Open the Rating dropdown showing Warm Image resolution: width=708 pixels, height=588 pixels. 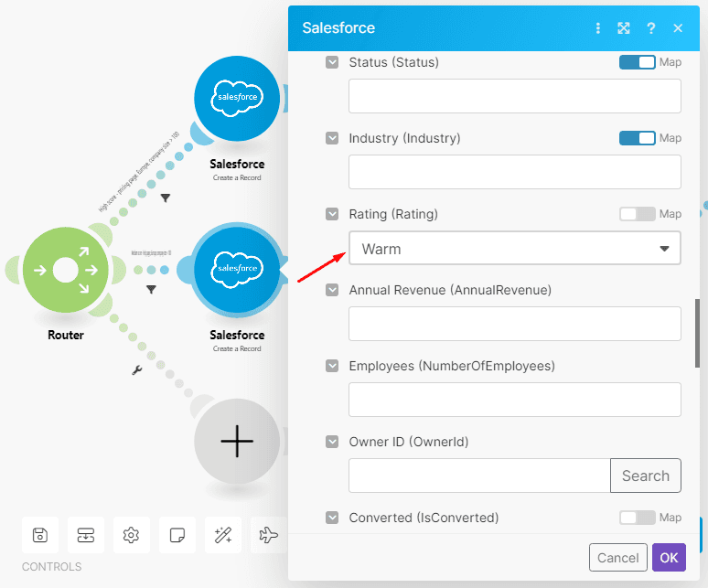pyautogui.click(x=514, y=248)
